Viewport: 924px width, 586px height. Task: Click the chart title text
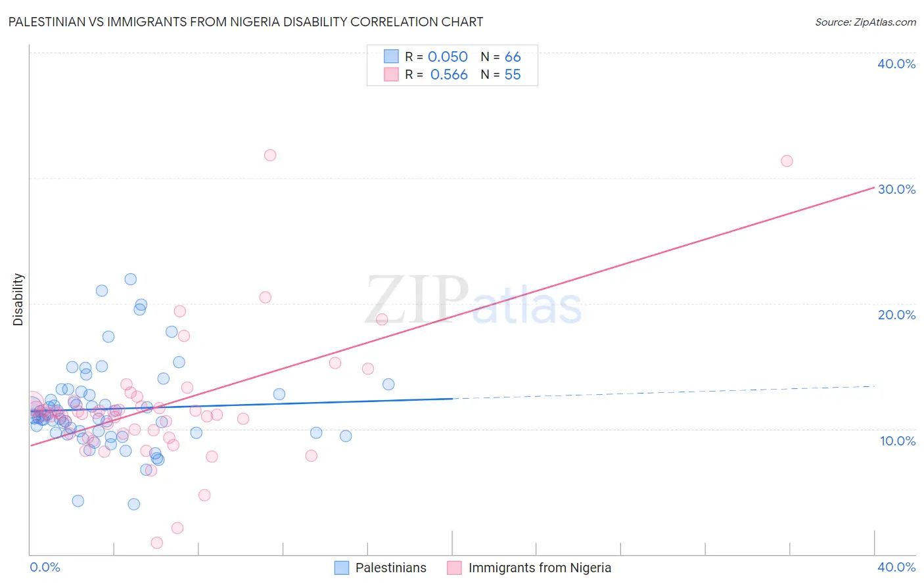(x=246, y=22)
